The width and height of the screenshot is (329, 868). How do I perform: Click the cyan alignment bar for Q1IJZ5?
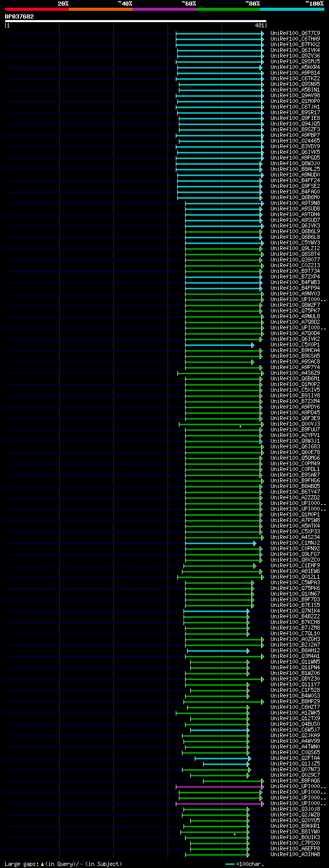[226, 764]
